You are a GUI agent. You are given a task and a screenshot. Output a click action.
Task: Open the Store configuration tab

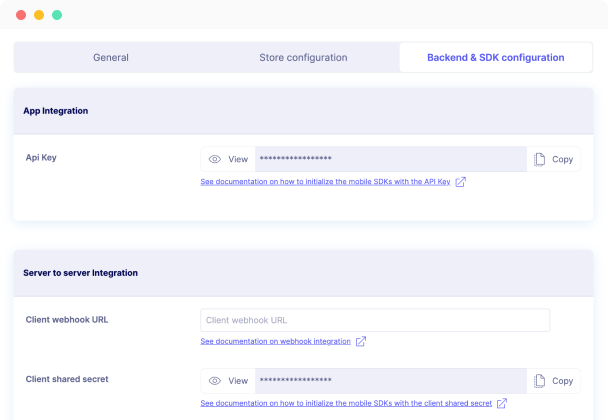[x=303, y=57]
